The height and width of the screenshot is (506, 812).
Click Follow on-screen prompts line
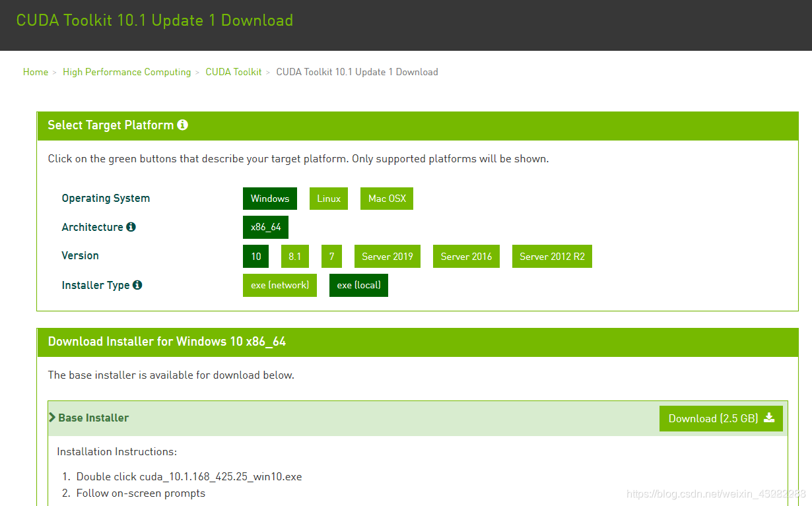click(x=141, y=493)
